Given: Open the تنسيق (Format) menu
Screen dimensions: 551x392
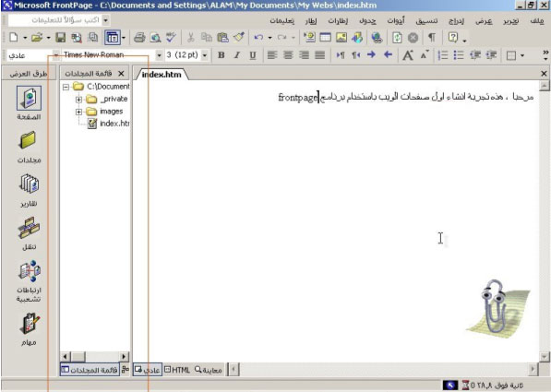Looking at the screenshot, I should (426, 21).
